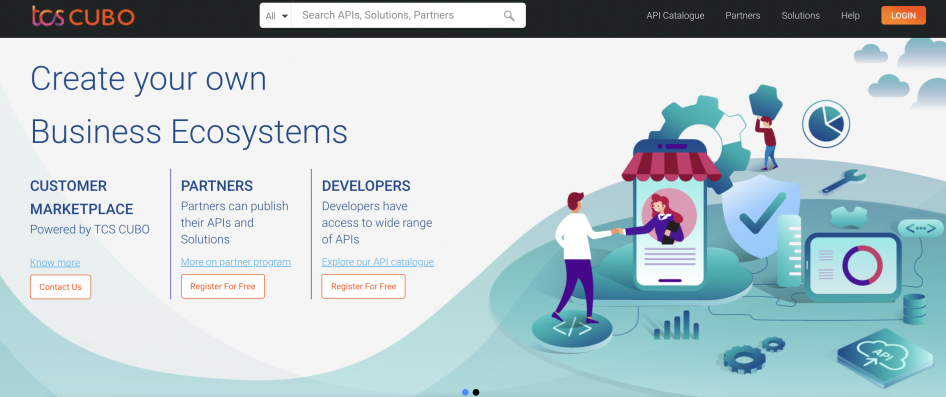Select the first blue carousel dot
The width and height of the screenshot is (946, 397).
(x=465, y=392)
